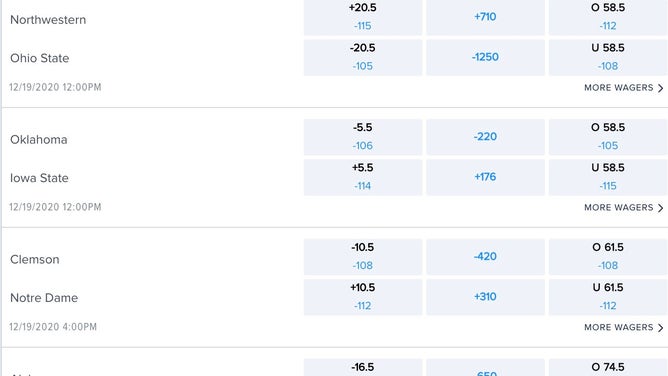Screen dimensions: 668x376
Task: Select Clemson -10.5 spread
Action: (x=363, y=257)
